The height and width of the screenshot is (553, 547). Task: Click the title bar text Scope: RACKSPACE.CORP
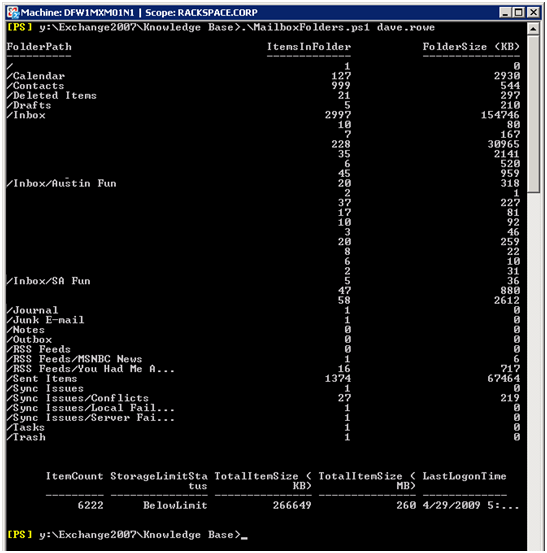[201, 13]
